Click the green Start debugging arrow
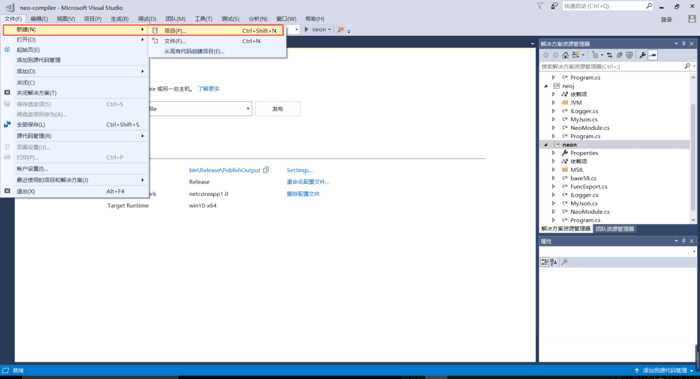Image resolution: width=700 pixels, height=379 pixels. pyautogui.click(x=306, y=29)
